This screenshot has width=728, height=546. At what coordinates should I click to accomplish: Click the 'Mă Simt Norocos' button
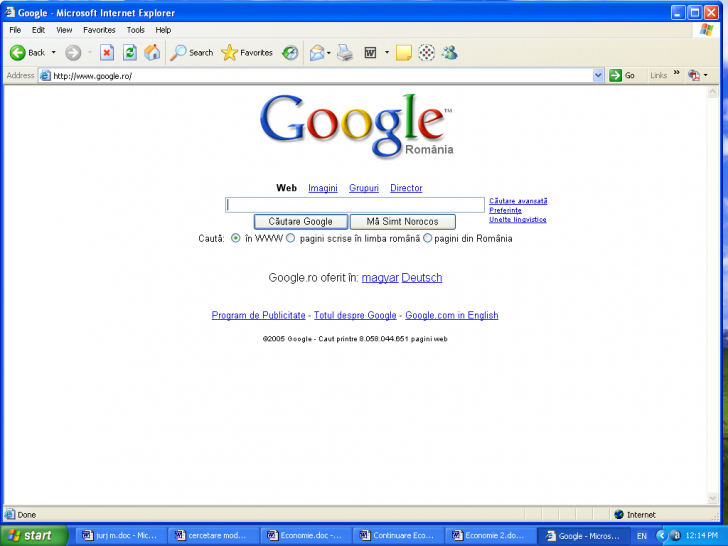point(403,221)
